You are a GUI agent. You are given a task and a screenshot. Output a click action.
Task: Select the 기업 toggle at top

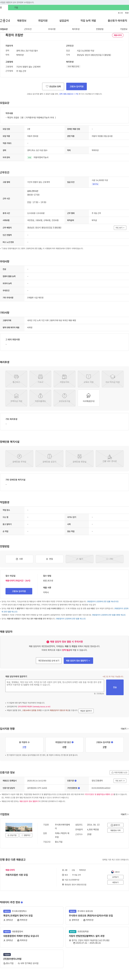click(16, 8)
